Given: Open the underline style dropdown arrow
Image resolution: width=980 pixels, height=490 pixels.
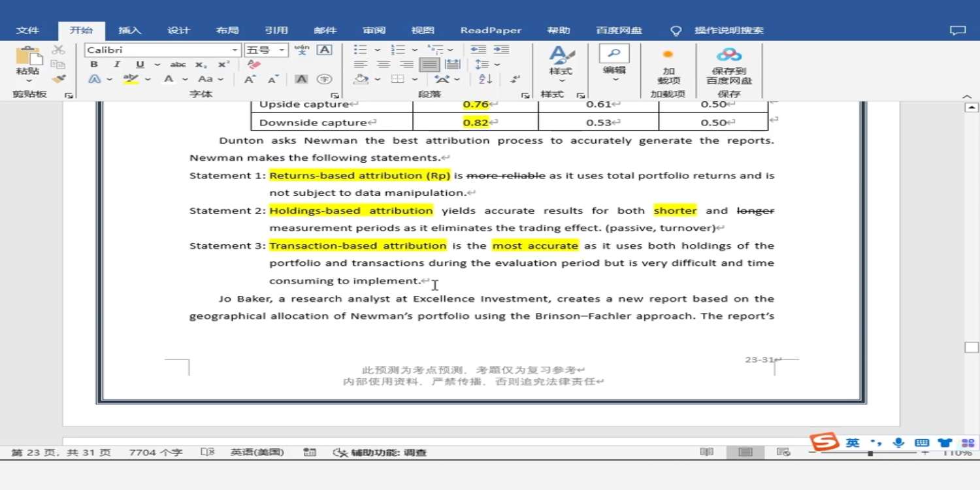Looking at the screenshot, I should (x=157, y=65).
